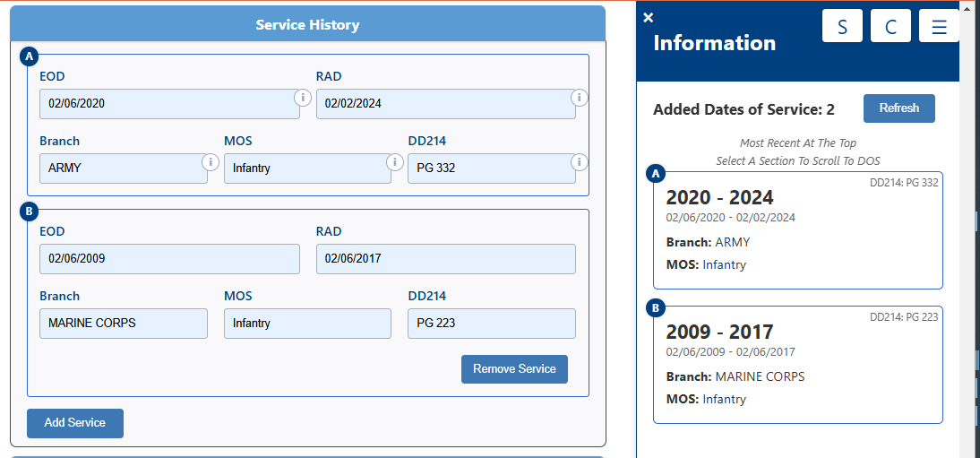Click the Select A Section To Scroll To DOS note

pyautogui.click(x=798, y=160)
